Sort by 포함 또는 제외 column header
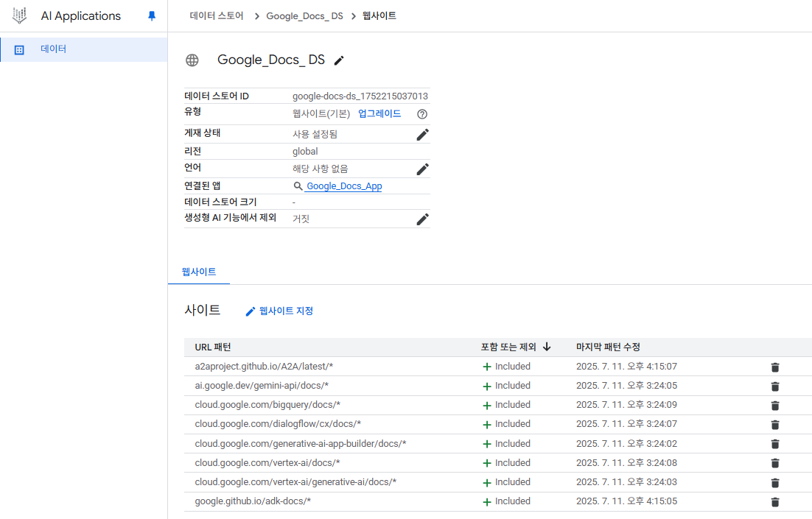Viewport: 812px width, 519px height. pos(508,347)
